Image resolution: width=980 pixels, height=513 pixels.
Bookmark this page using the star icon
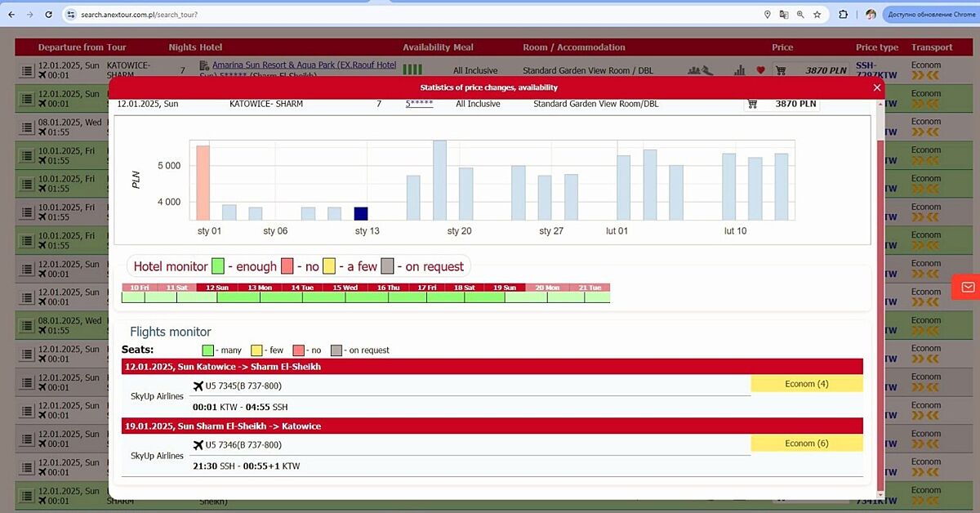[x=817, y=15]
